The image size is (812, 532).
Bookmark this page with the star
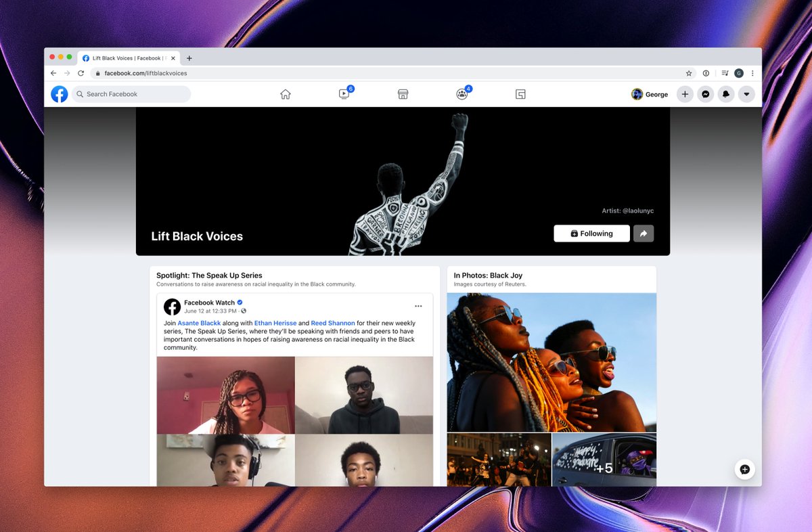point(689,73)
